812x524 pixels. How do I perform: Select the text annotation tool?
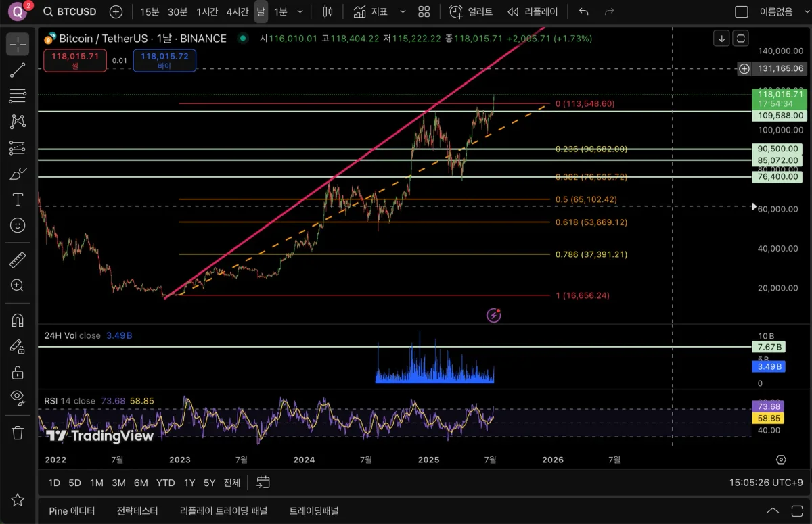[x=18, y=199]
